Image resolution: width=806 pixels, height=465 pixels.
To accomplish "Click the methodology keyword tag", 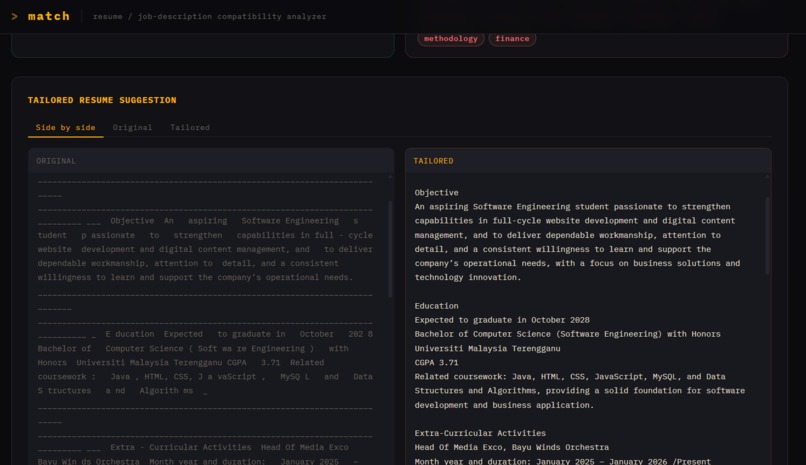I will (x=451, y=39).
